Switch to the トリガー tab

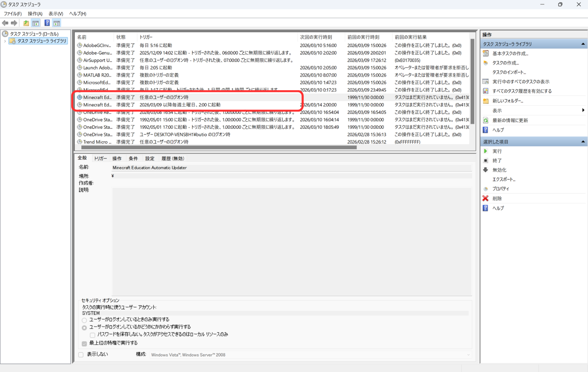click(100, 158)
